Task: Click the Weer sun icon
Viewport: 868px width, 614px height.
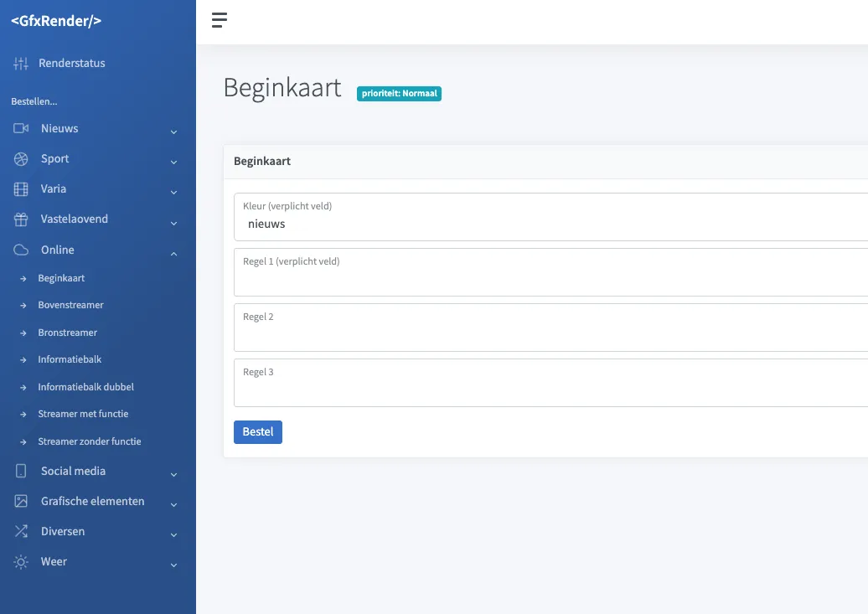Action: coord(21,562)
